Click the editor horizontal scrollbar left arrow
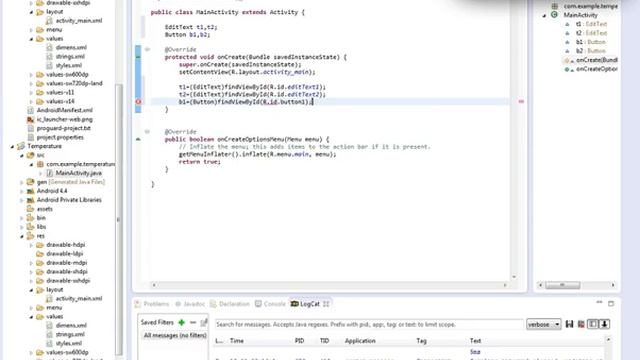Screen dimensions: 640x360 (x=154, y=285)
